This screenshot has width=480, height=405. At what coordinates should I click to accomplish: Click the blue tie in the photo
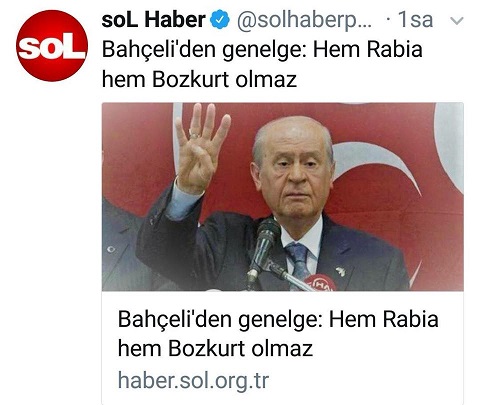pos(298,261)
